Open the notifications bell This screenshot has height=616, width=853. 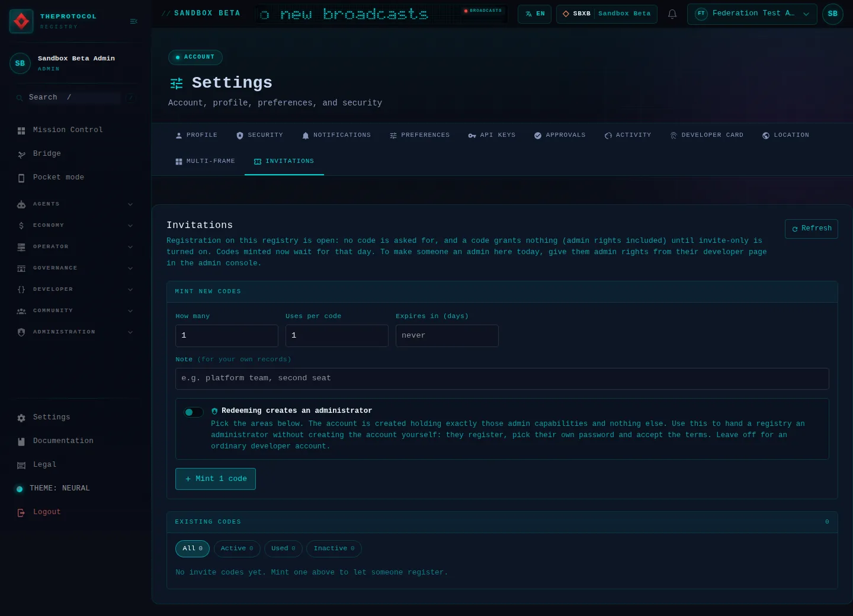[x=672, y=14]
